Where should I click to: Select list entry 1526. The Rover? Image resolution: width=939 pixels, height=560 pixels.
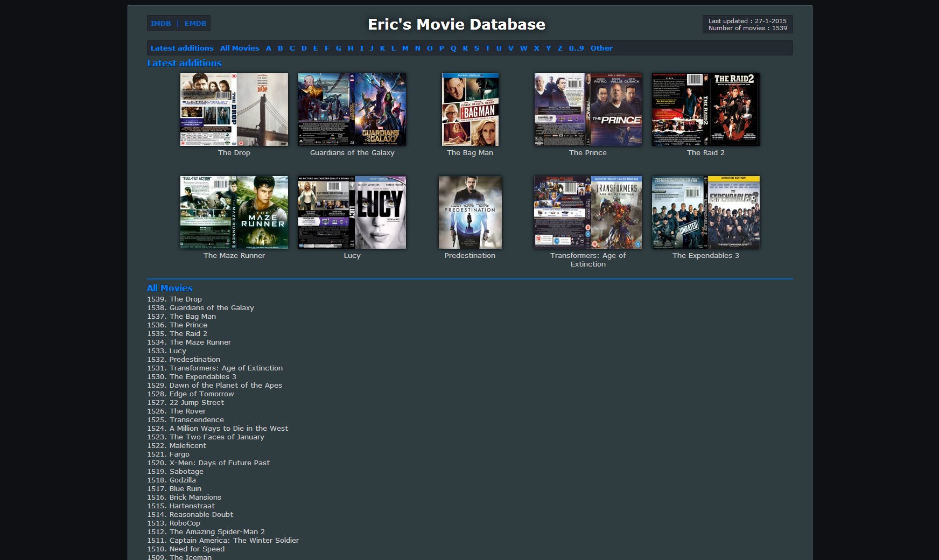177,411
